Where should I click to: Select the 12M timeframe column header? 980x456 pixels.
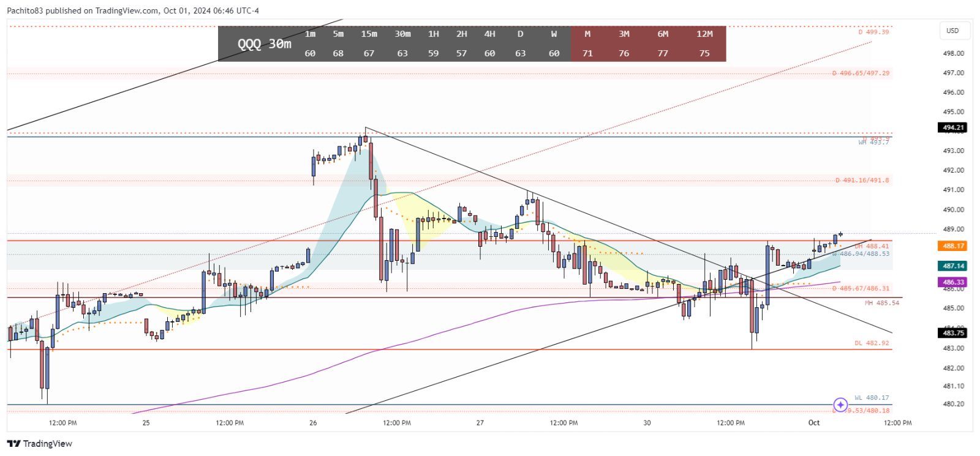coord(705,34)
